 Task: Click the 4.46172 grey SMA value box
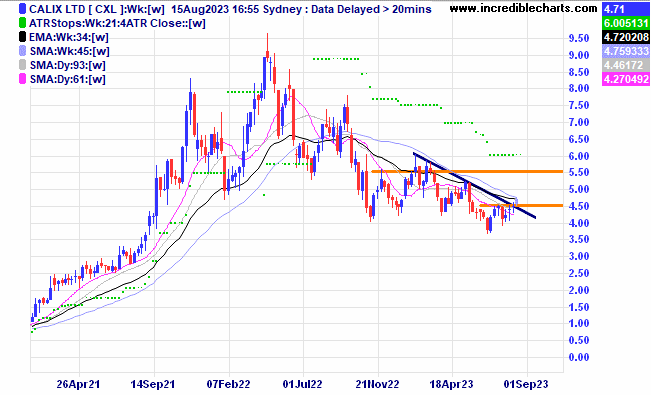point(626,65)
